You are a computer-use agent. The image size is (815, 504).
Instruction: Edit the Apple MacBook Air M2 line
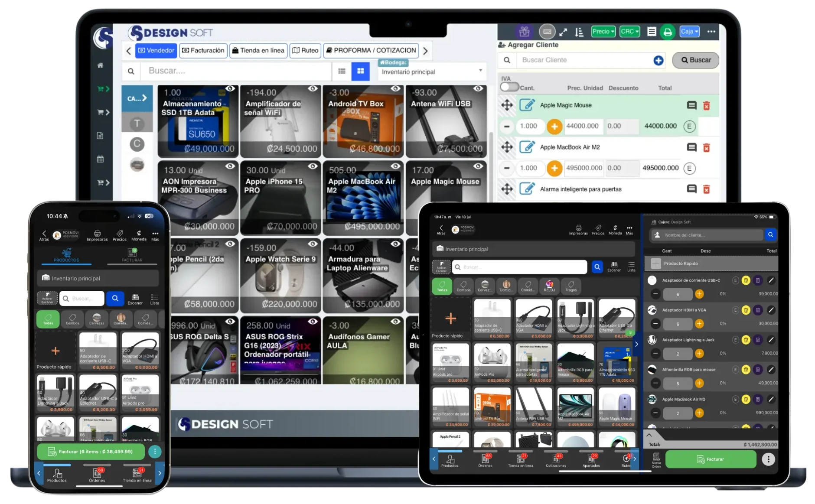point(527,147)
